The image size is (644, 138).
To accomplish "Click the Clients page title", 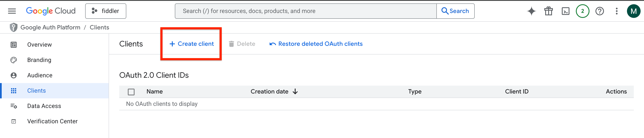I will click(131, 44).
